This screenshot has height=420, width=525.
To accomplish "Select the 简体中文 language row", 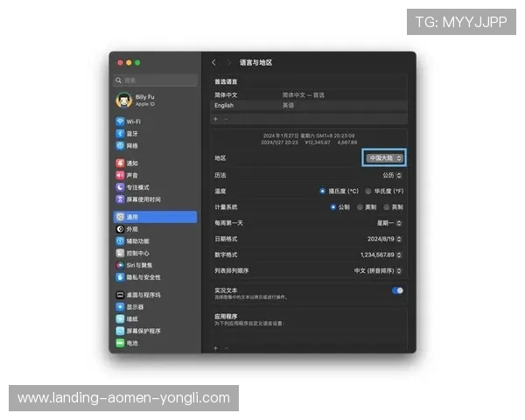I will [309, 95].
